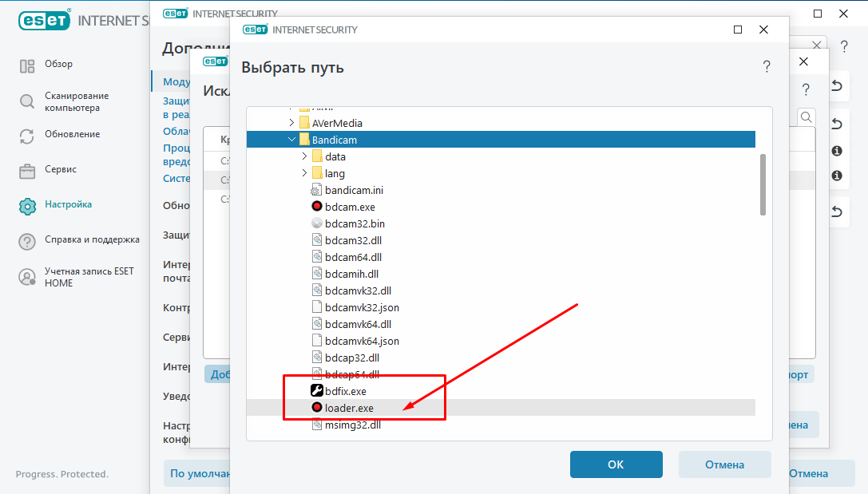Open the Обновление update section

point(72,134)
